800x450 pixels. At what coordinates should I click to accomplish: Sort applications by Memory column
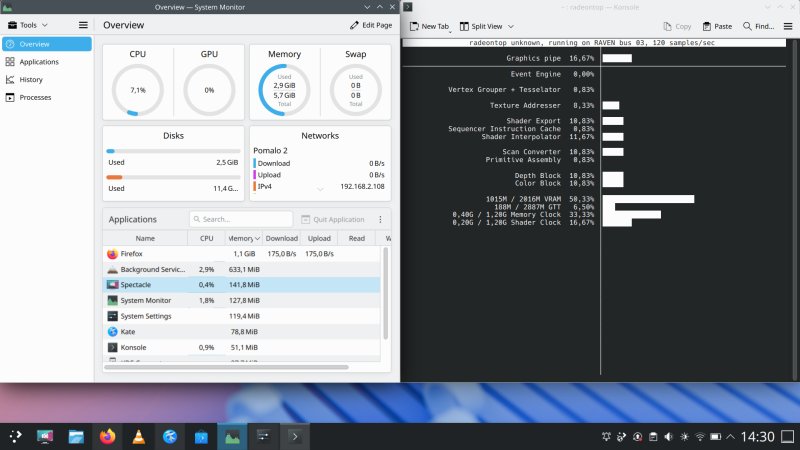(x=243, y=238)
